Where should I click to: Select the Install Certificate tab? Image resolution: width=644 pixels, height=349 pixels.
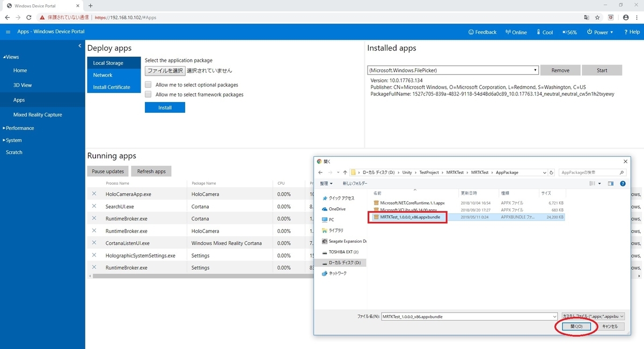tap(114, 87)
